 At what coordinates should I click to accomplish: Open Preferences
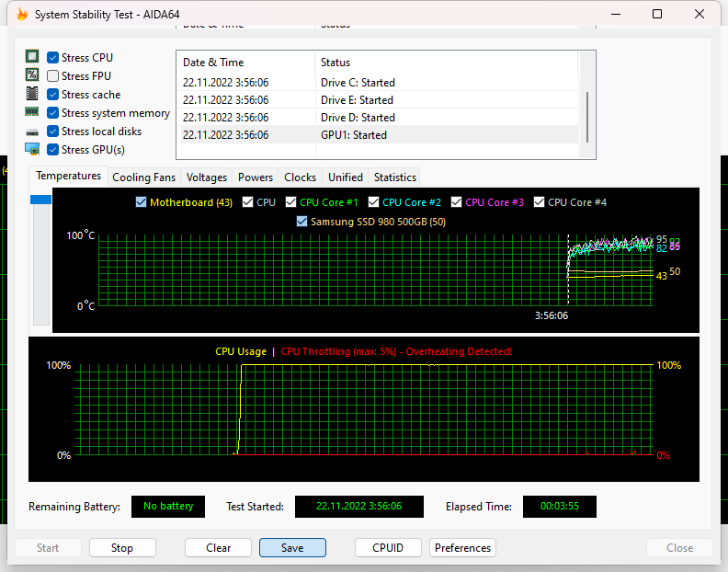pos(463,548)
